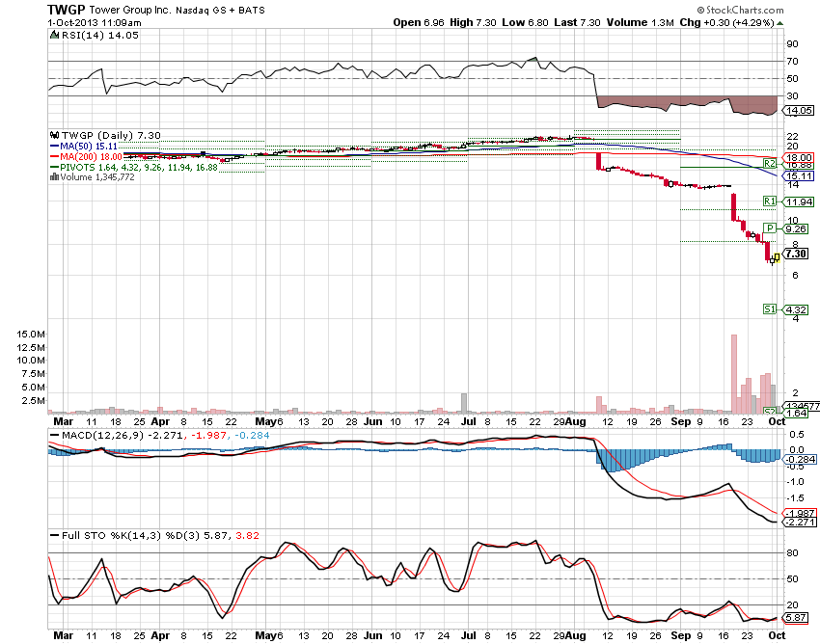Click the Tower Group Inc. company name
The image size is (820, 644).
[x=129, y=10]
